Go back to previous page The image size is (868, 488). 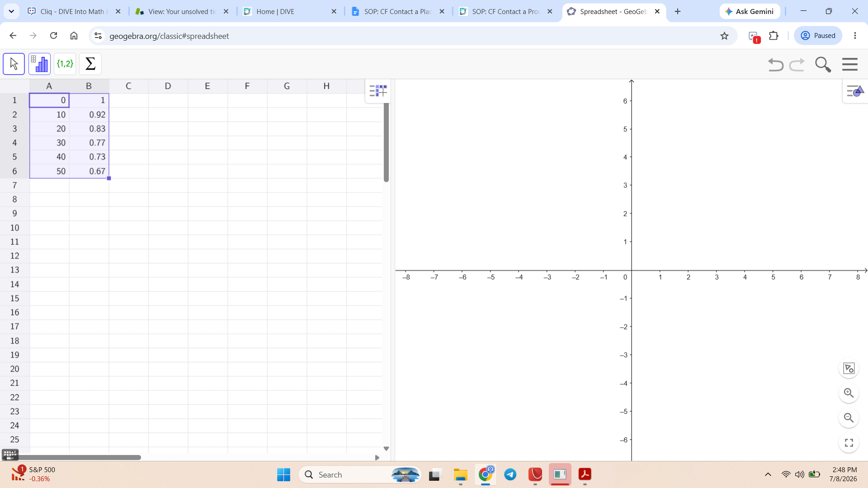13,36
